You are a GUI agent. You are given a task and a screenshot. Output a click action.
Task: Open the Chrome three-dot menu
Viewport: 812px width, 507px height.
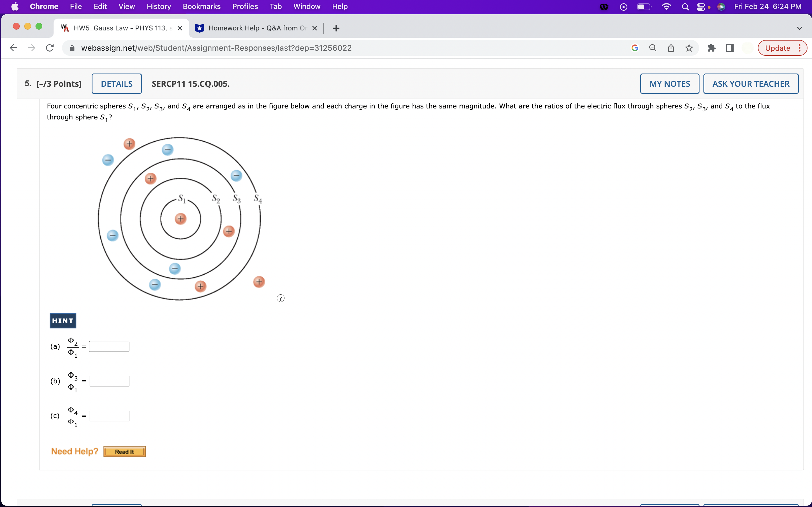(x=800, y=48)
